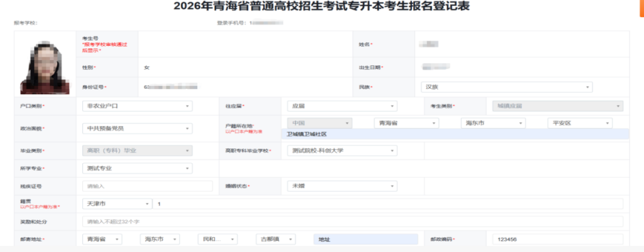Click the 邮政编码 field containing 123456
Viewport: 644px width, 252px height.
555,239
